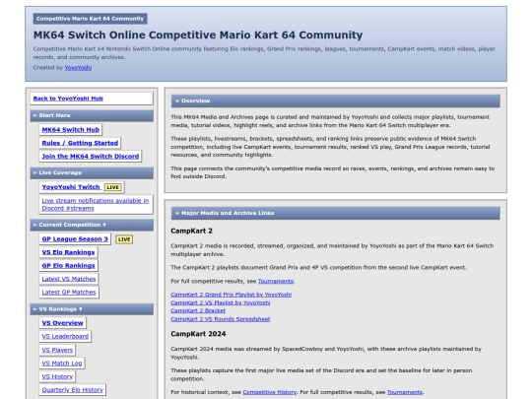The image size is (532, 399).
Task: Collapse the Current Competition section
Action: (x=92, y=225)
